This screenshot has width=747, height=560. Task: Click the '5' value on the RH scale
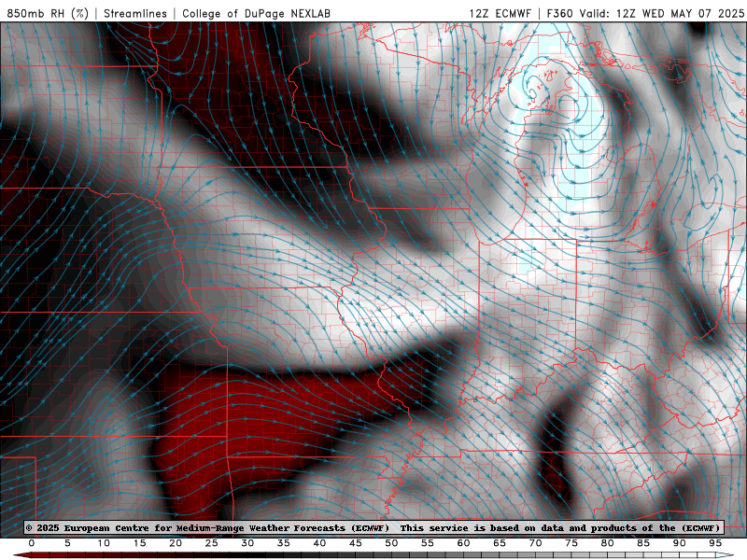[x=67, y=543]
